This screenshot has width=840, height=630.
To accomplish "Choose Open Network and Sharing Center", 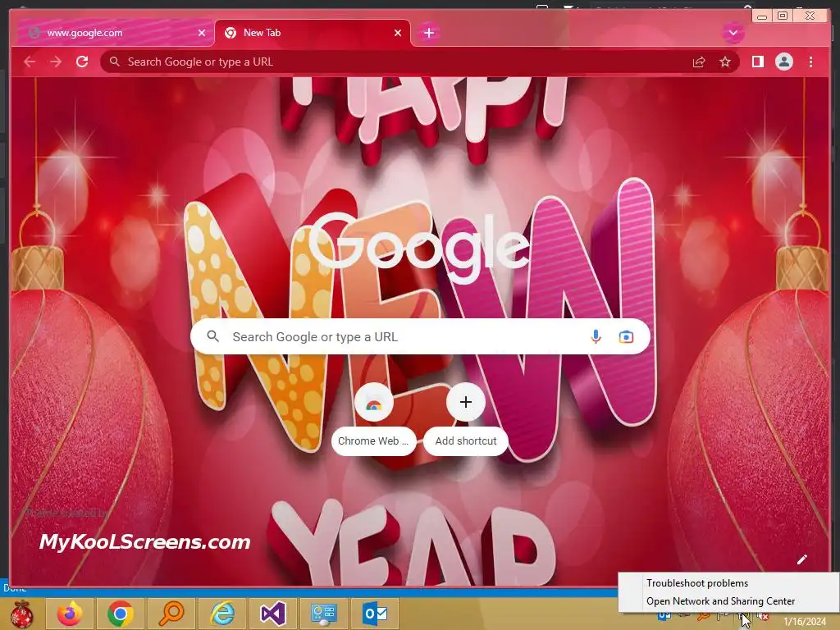I will 720,601.
